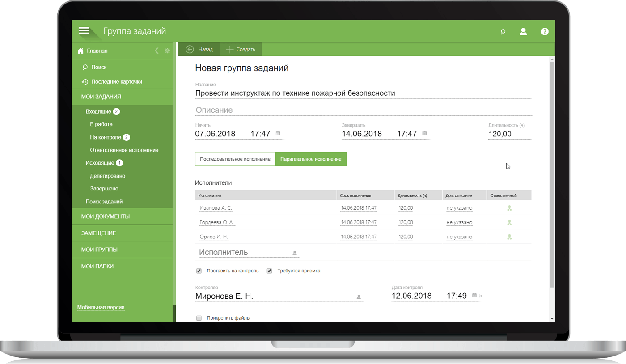Uncheck Поставить на контроль checkbox

(x=199, y=271)
